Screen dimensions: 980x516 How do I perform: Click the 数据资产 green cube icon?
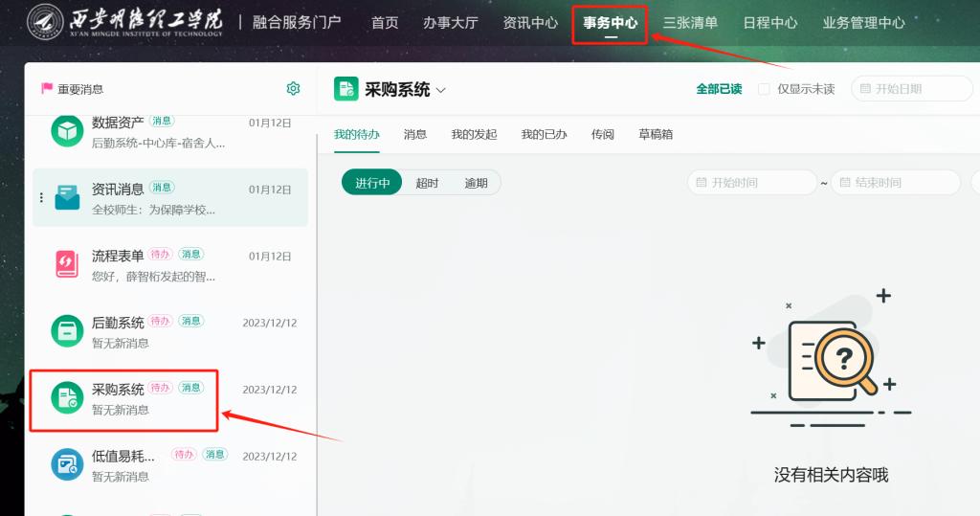point(67,132)
